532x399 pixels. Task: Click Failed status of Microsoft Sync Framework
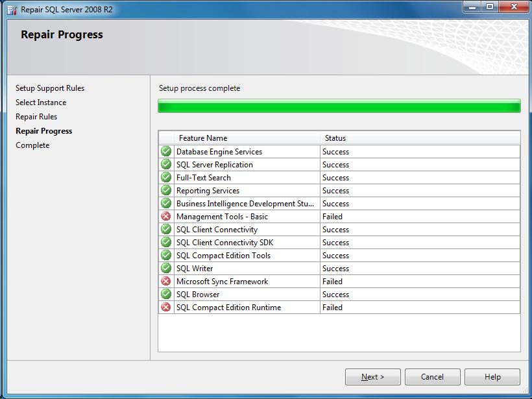(x=332, y=282)
